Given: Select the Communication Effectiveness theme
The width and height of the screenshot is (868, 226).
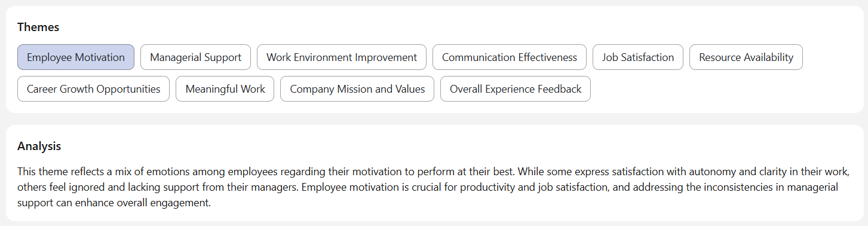Looking at the screenshot, I should pyautogui.click(x=510, y=57).
